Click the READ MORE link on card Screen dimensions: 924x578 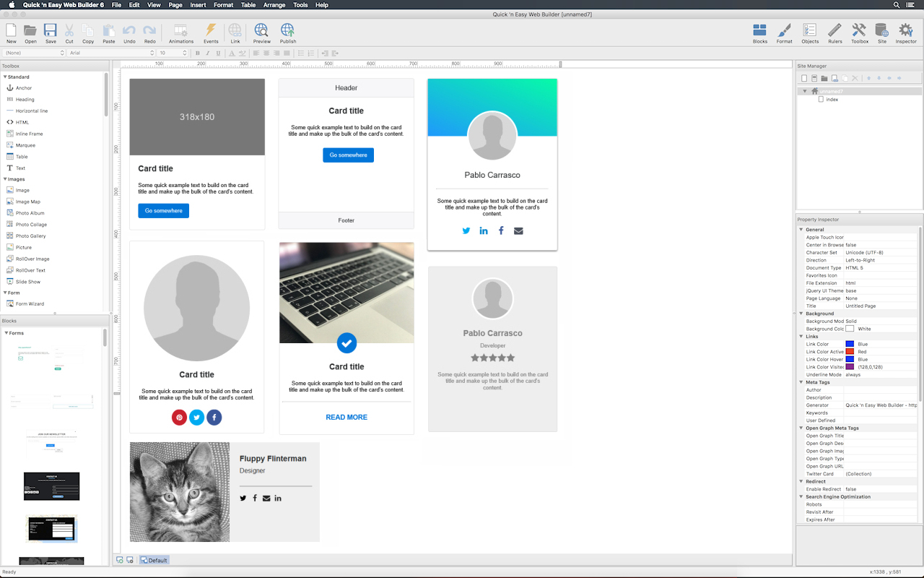346,418
